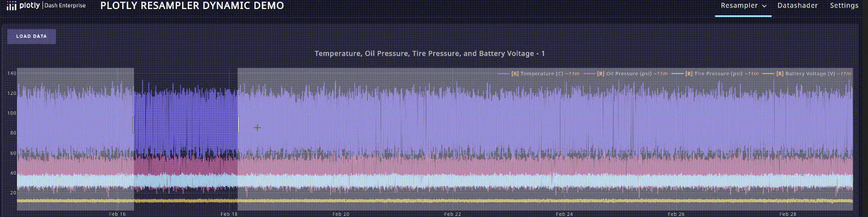Open the Settings tab

(x=844, y=6)
